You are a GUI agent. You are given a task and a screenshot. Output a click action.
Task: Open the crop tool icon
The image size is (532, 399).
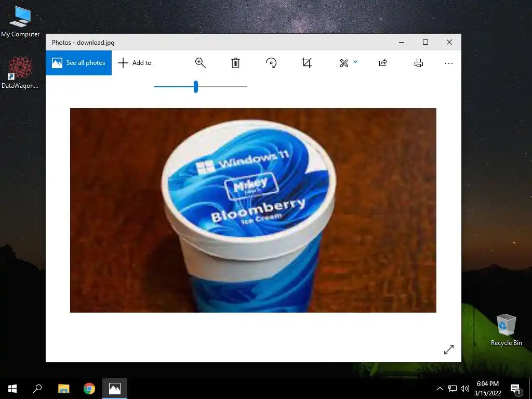[307, 63]
